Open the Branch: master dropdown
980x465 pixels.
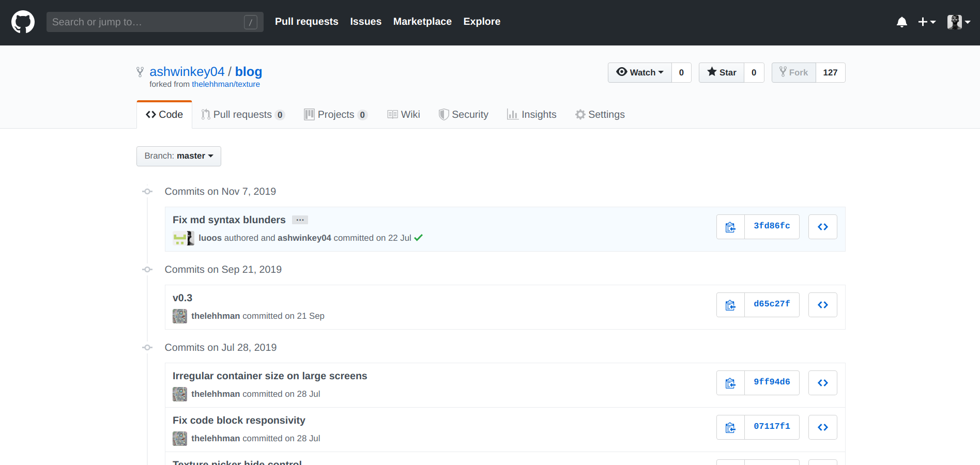[179, 156]
